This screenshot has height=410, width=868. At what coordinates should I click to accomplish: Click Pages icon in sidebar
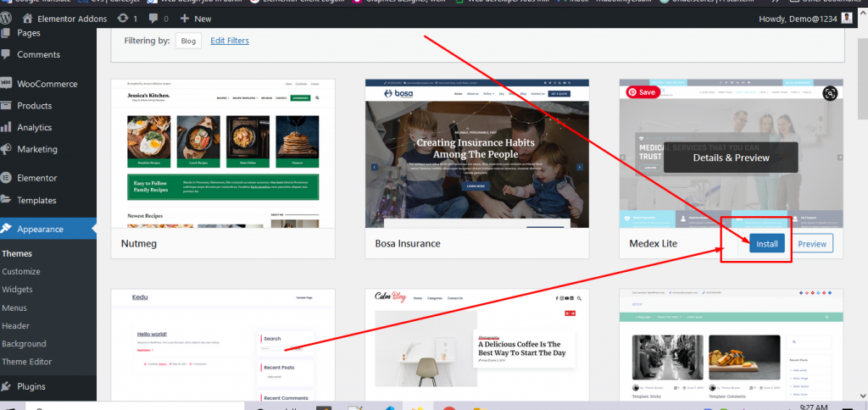pos(6,33)
